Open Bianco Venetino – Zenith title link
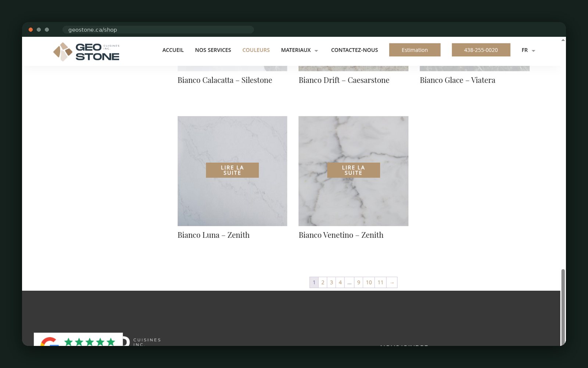Viewport: 588px width, 368px height. pos(341,235)
